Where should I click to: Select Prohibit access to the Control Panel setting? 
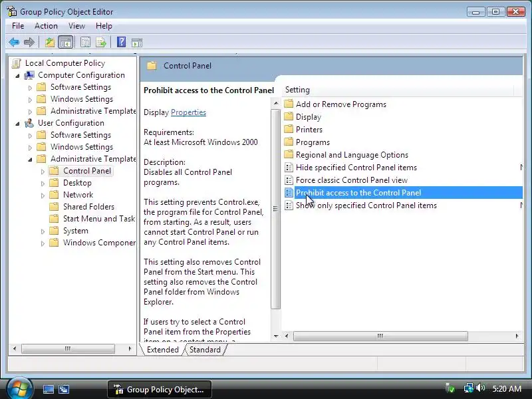[408, 193]
